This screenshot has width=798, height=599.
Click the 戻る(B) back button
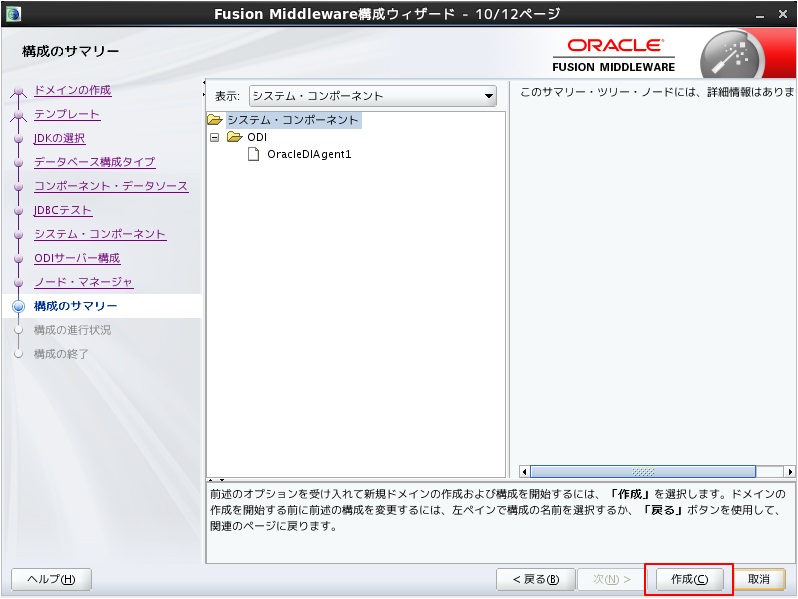(535, 579)
